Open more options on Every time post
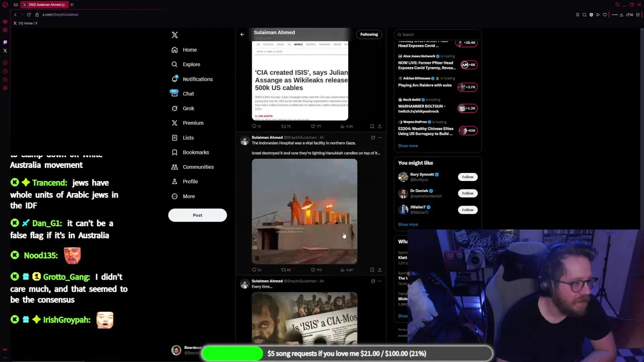 (x=380, y=281)
